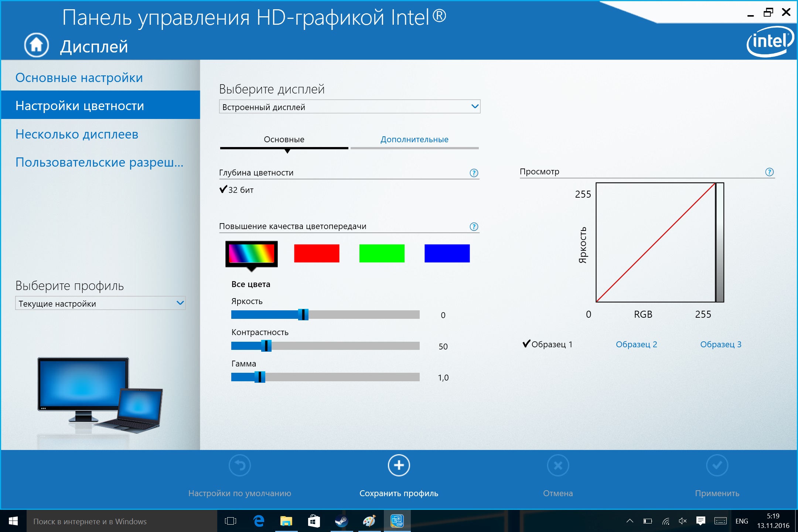The width and height of the screenshot is (798, 532).
Task: Open clock showing 5:19
Action: (773, 521)
